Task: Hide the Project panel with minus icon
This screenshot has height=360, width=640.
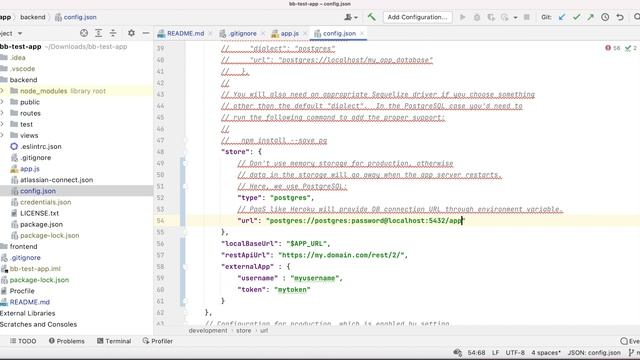Action: pos(146,33)
